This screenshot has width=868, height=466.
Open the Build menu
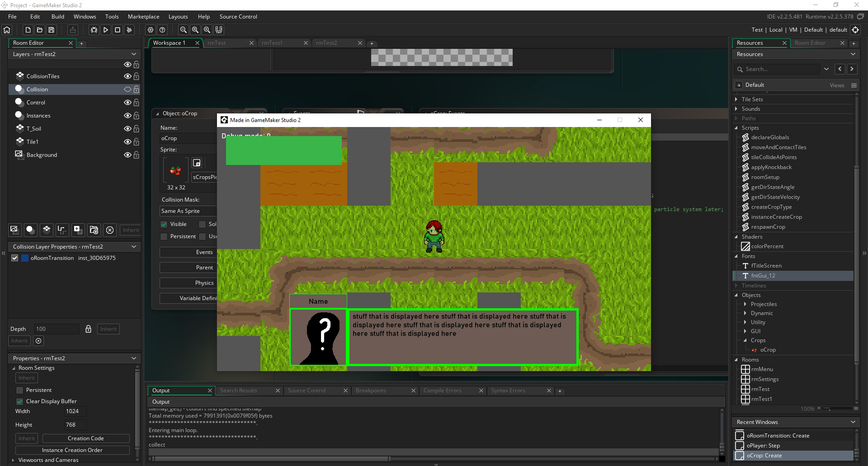pos(58,17)
